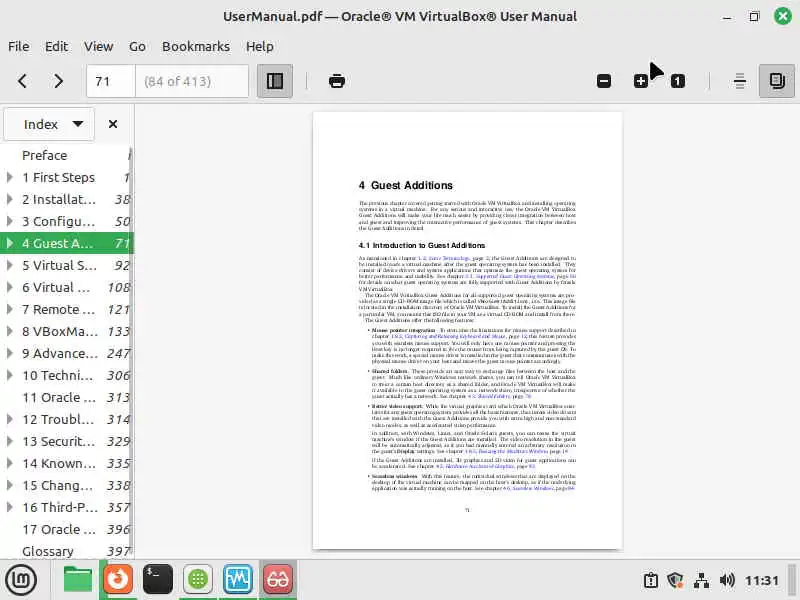
Task: Open the File menu
Action: tap(19, 46)
